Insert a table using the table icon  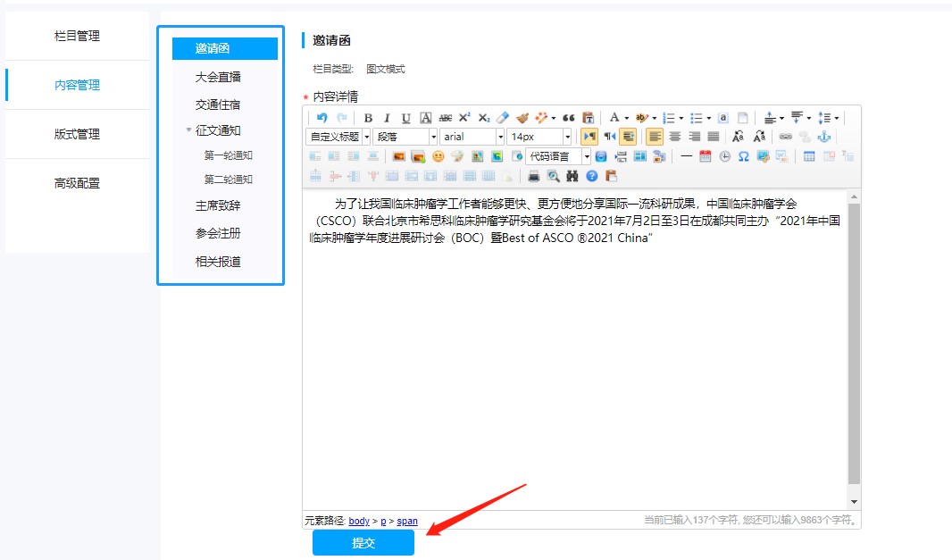coord(809,156)
